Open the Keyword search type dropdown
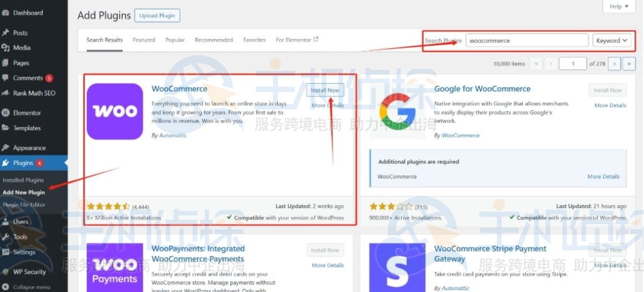The height and width of the screenshot is (292, 644). pos(611,40)
